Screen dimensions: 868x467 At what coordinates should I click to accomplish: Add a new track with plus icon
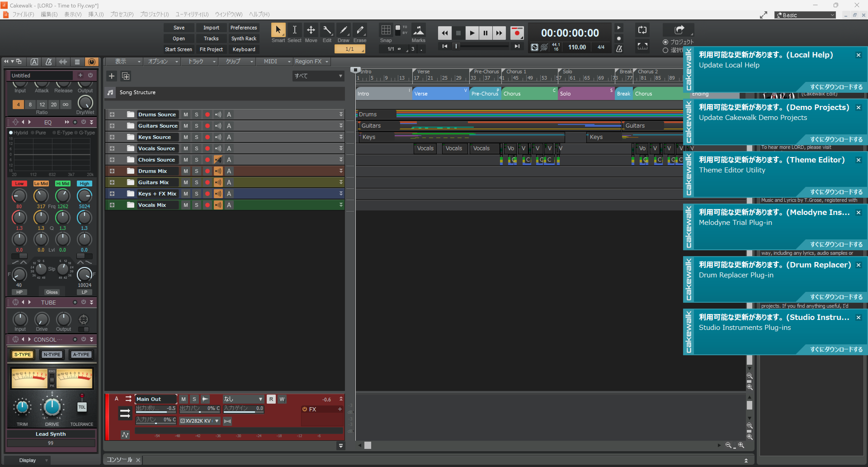[x=111, y=76]
